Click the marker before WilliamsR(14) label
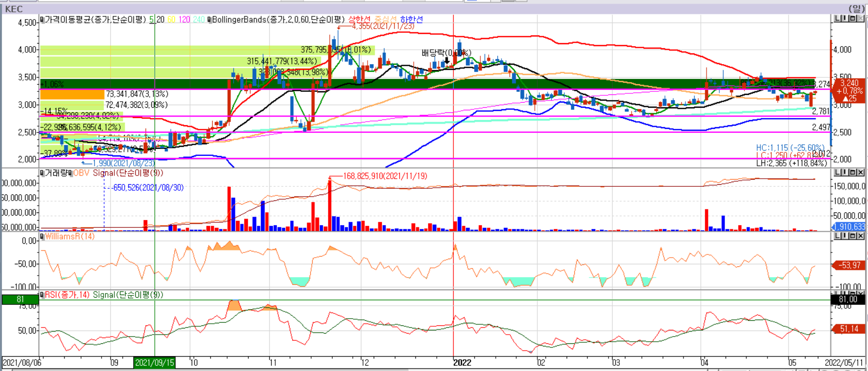The width and height of the screenshot is (868, 371). click(x=42, y=237)
